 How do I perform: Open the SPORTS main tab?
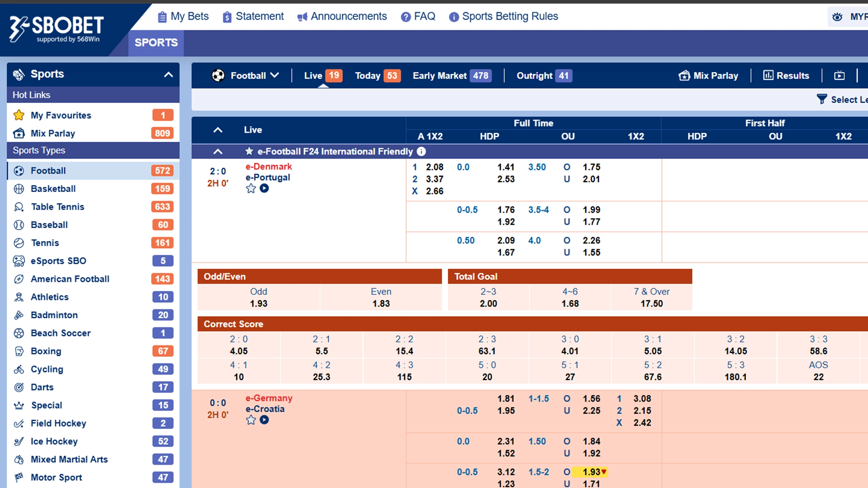tap(156, 43)
